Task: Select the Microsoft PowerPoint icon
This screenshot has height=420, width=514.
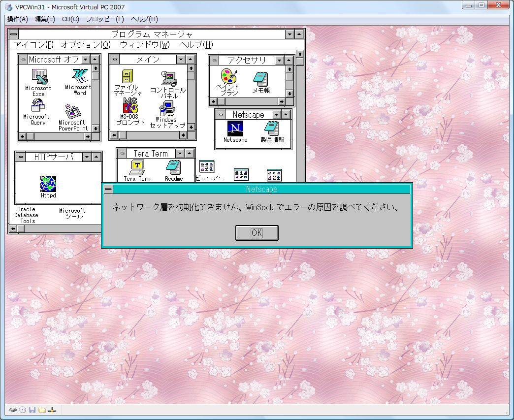Action: click(73, 111)
